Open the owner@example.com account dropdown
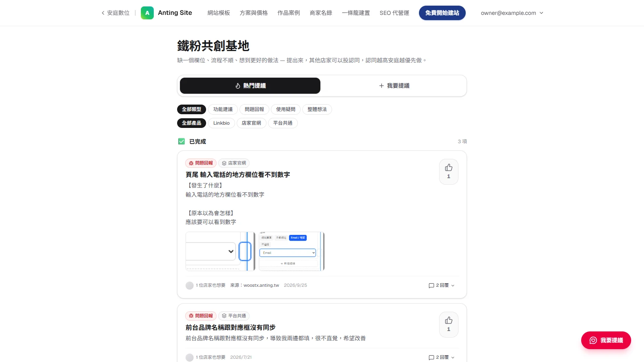Viewport: 644px width, 362px height. [512, 13]
